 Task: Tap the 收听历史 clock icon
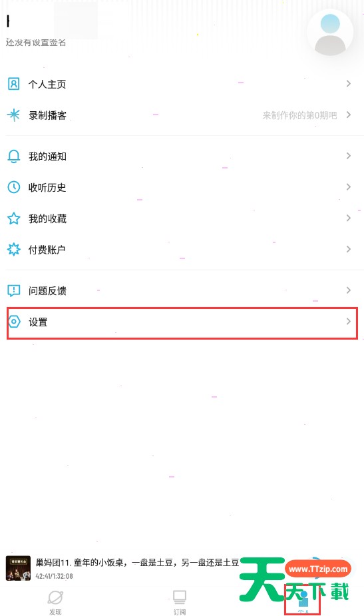coord(14,187)
